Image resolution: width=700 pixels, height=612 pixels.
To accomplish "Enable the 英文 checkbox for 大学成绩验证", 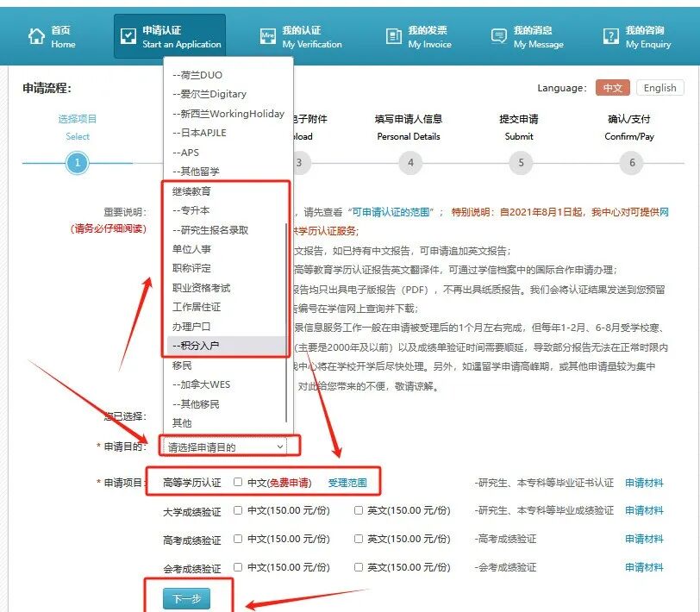I will click(x=359, y=510).
